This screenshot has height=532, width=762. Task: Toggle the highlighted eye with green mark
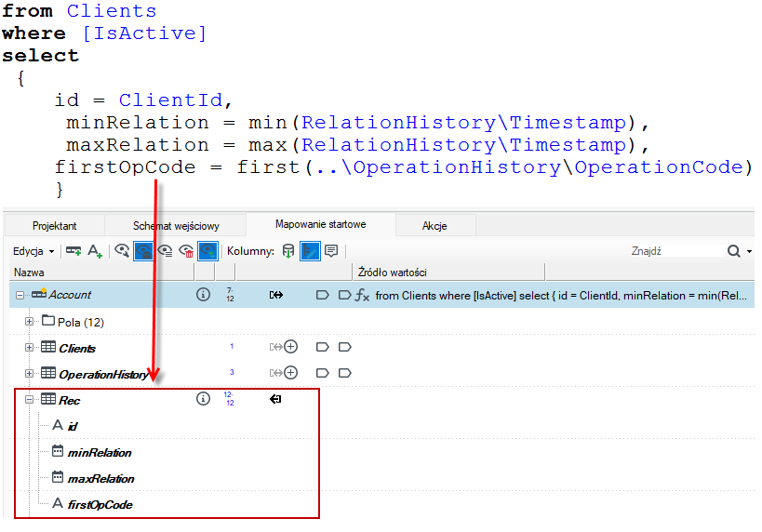click(207, 251)
